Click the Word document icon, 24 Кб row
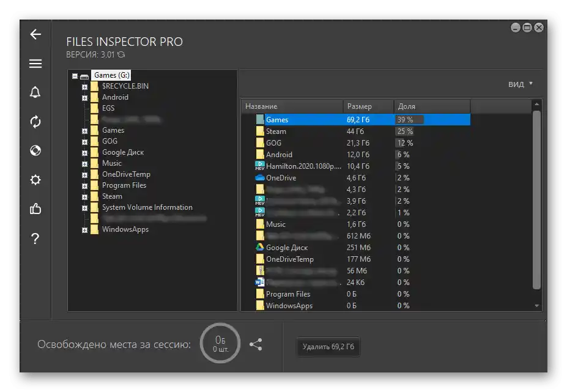The width and height of the screenshot is (567, 392). click(259, 282)
